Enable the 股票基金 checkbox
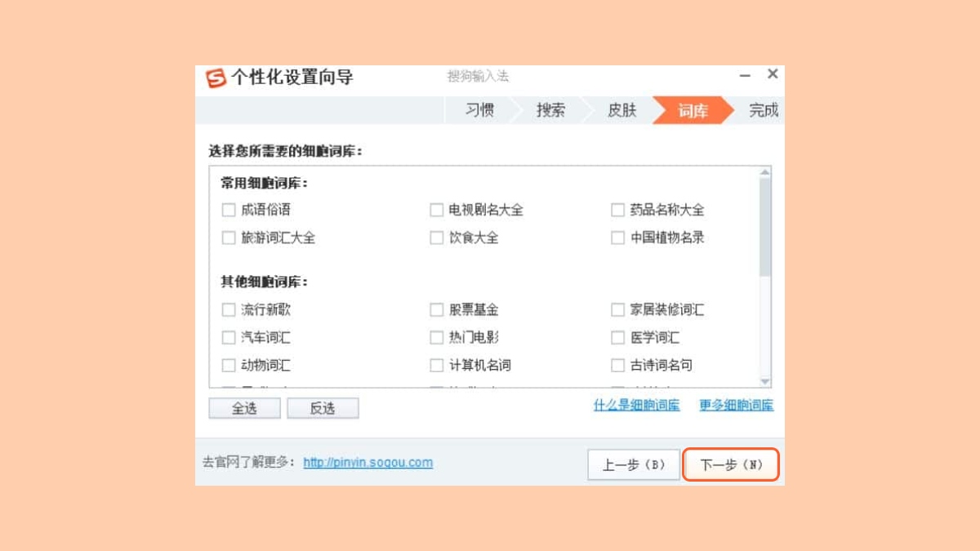This screenshot has width=980, height=551. coord(436,310)
